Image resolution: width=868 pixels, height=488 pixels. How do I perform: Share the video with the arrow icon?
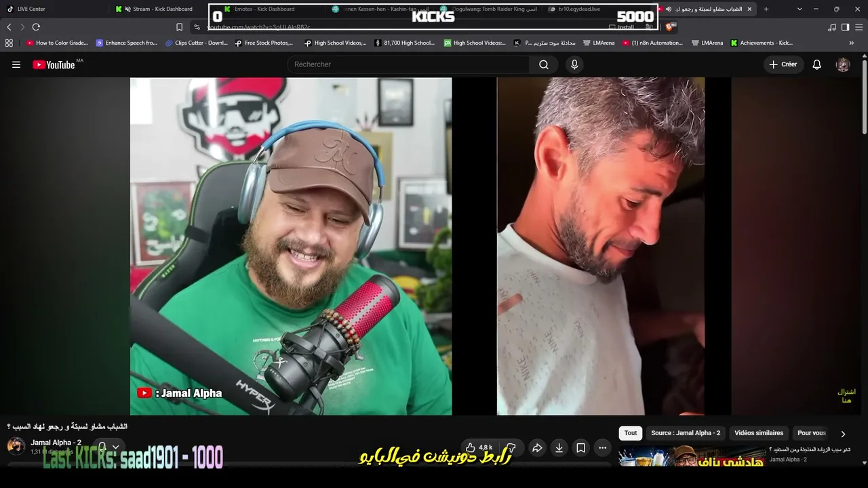537,447
